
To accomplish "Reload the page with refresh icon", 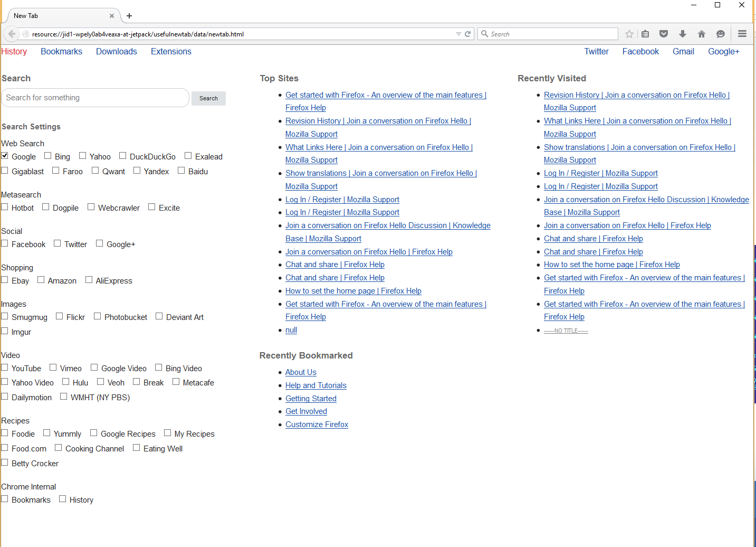I will point(467,34).
